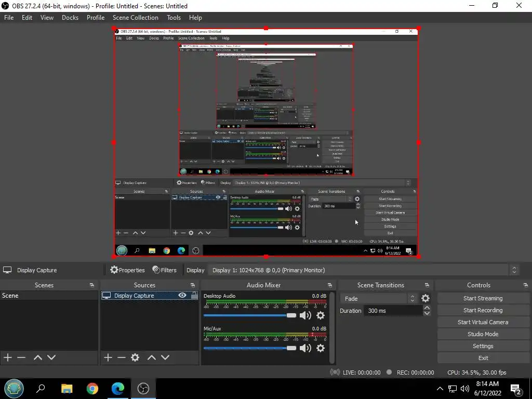Click the taskbar clock showing 8:14 AM
Screen dimensions: 532x399
pos(487,389)
